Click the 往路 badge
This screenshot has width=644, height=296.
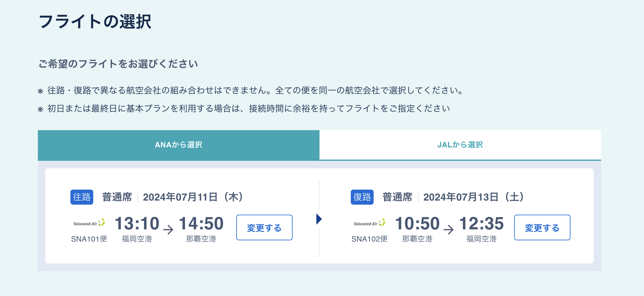[x=82, y=197]
